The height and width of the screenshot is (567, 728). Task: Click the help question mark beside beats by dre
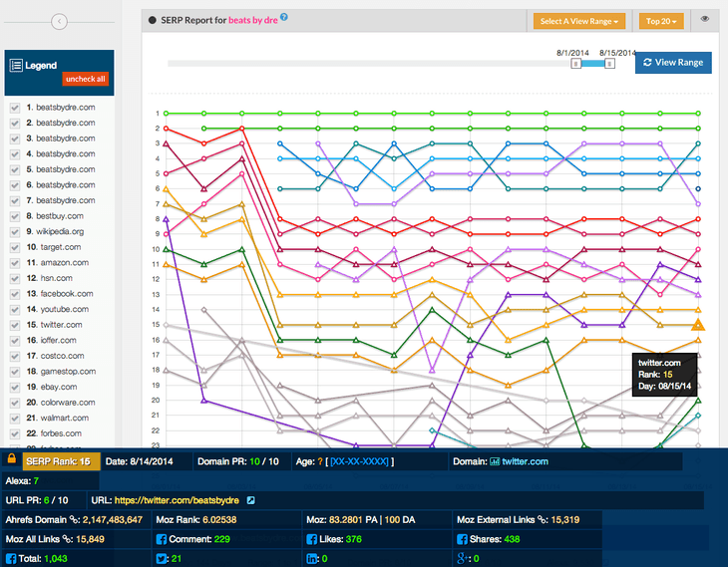[284, 18]
